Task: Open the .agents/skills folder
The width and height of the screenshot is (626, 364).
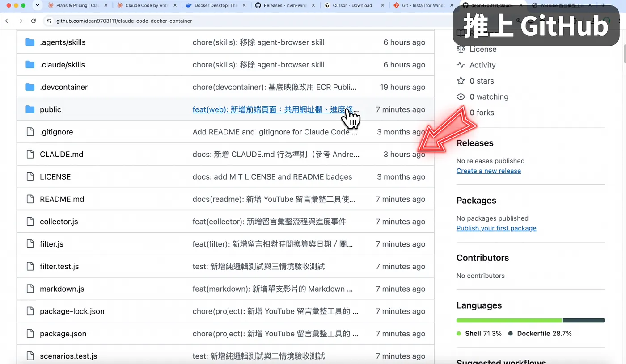Action: tap(63, 42)
